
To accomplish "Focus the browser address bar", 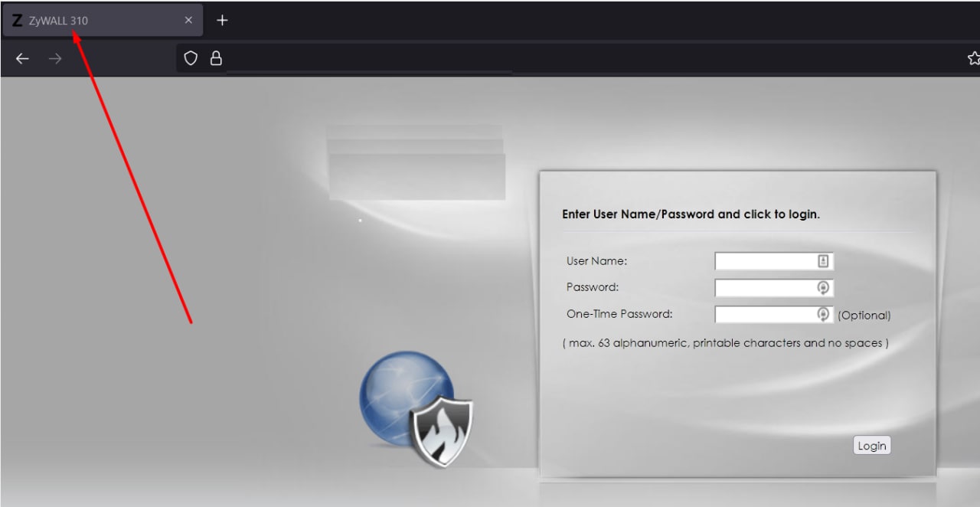I will [582, 58].
